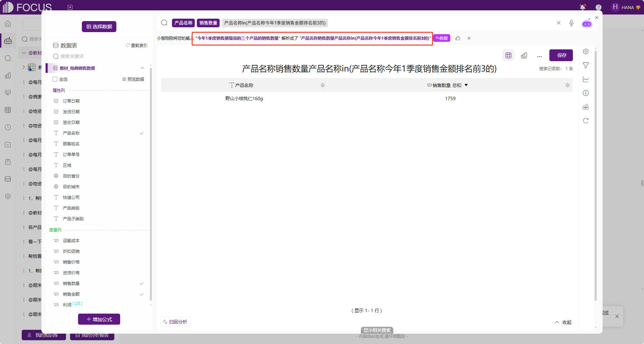This screenshot has height=344, width=644.
Task: Click the 产品名称 search tag
Action: click(183, 23)
